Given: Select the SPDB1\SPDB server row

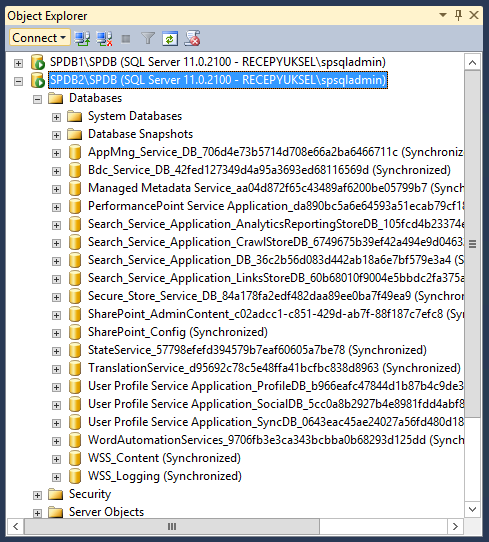Looking at the screenshot, I should pyautogui.click(x=218, y=62).
